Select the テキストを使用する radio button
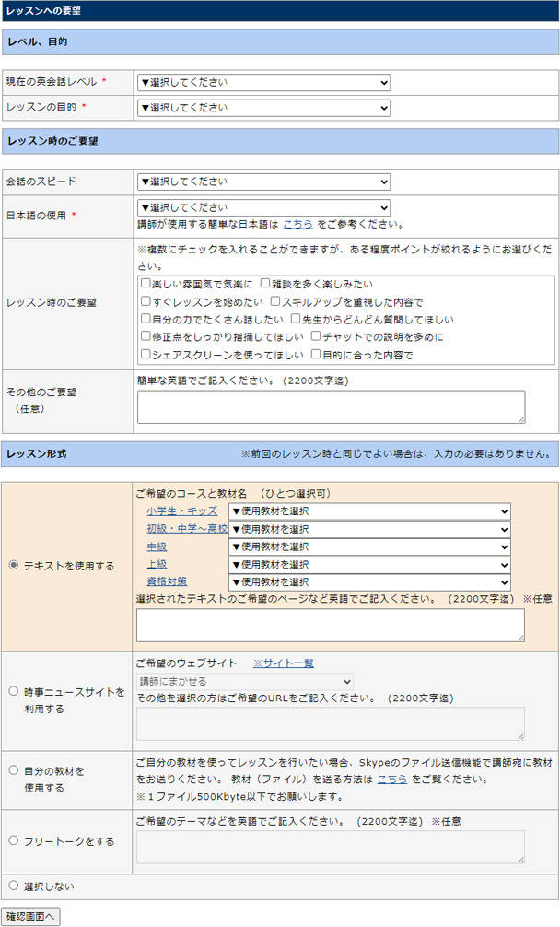 click(14, 566)
